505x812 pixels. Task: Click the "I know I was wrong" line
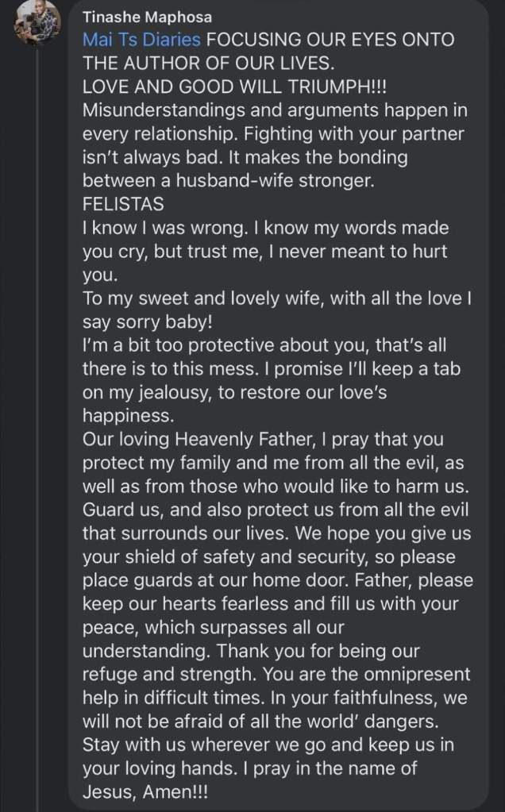tap(266, 228)
